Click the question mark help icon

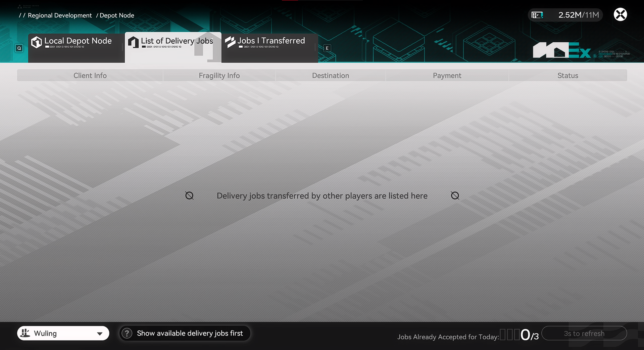127,333
